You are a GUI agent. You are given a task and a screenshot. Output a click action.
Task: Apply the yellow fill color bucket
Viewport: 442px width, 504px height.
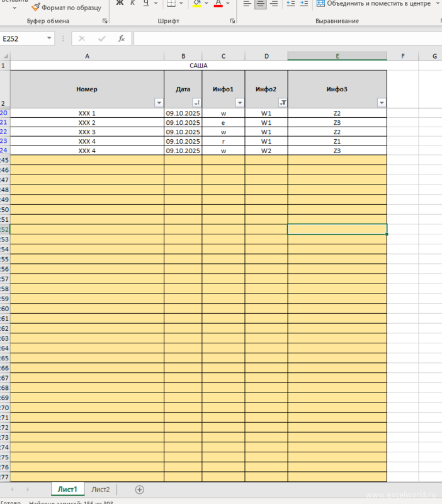pos(196,4)
